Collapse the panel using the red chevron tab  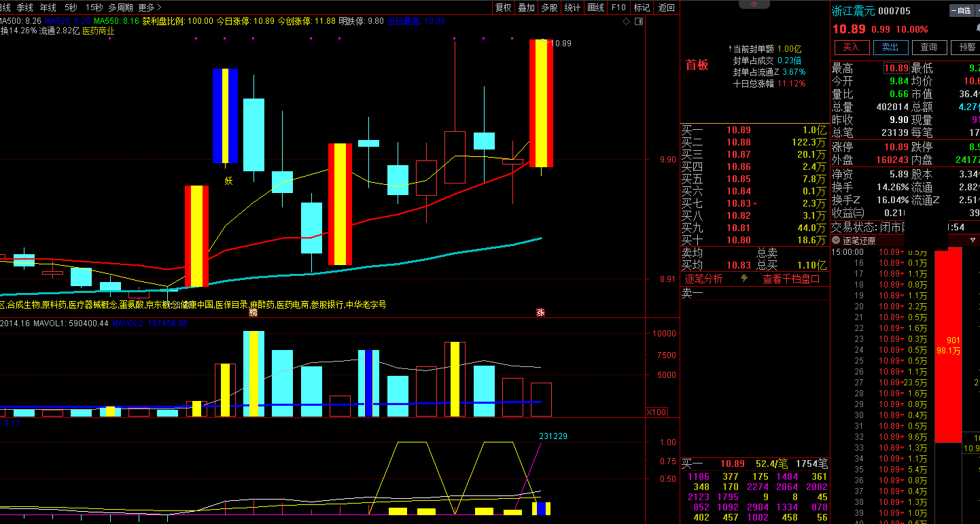[x=754, y=5]
